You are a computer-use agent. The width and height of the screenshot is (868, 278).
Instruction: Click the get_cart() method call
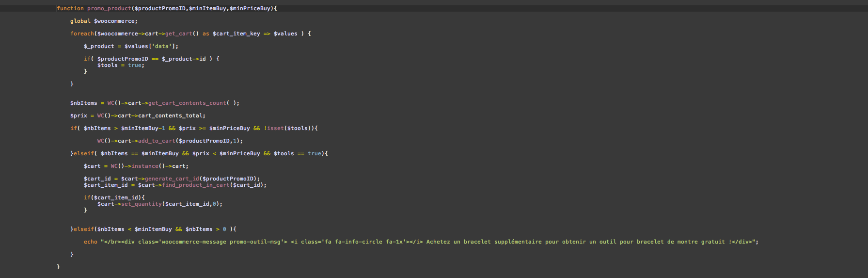182,33
